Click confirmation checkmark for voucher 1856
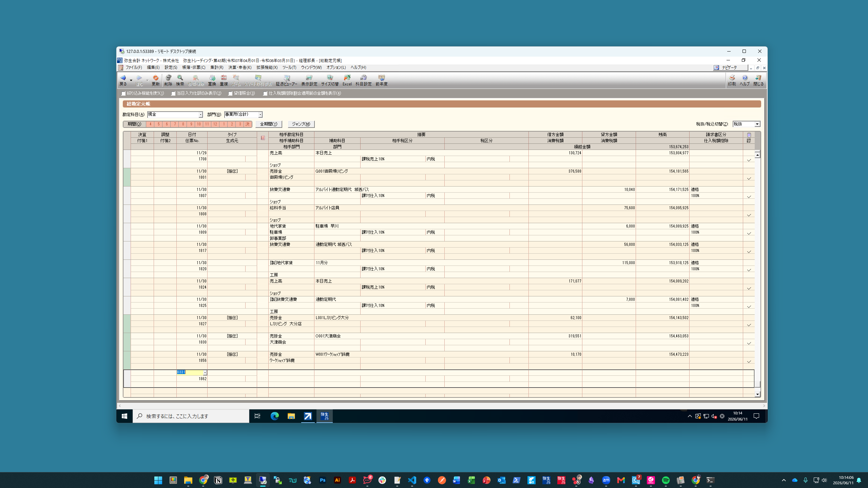The height and width of the screenshot is (488, 868). [x=749, y=362]
